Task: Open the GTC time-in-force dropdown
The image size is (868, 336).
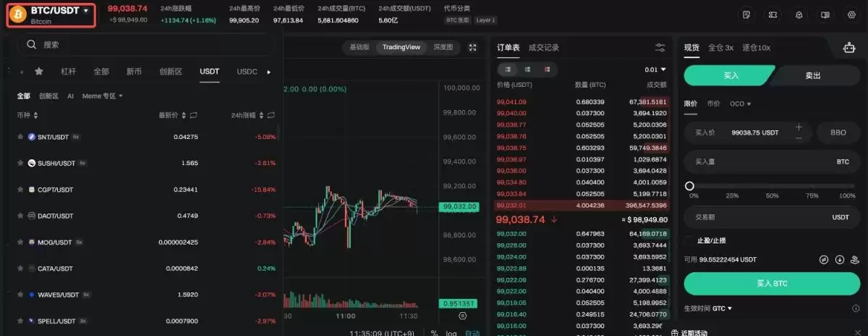Action: (x=722, y=308)
